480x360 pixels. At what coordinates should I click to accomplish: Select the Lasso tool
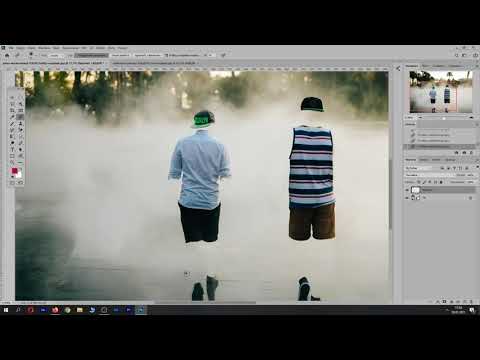12,104
